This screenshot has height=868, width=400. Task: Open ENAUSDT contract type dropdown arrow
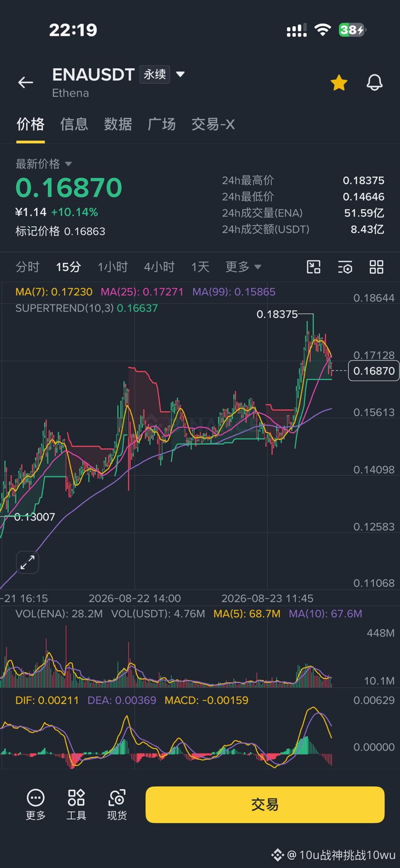[x=181, y=74]
